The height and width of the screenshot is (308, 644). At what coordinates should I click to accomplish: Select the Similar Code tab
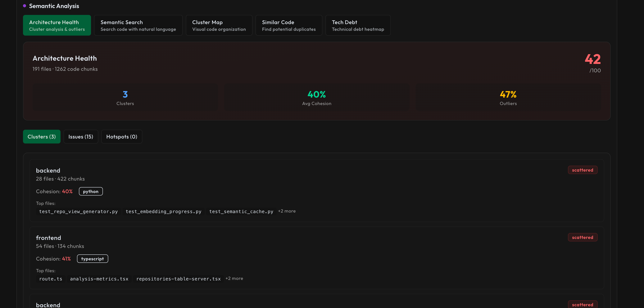(x=288, y=25)
